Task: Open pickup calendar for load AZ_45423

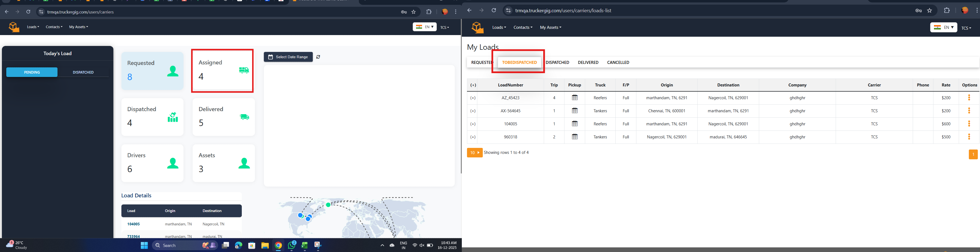Action: 575,98
